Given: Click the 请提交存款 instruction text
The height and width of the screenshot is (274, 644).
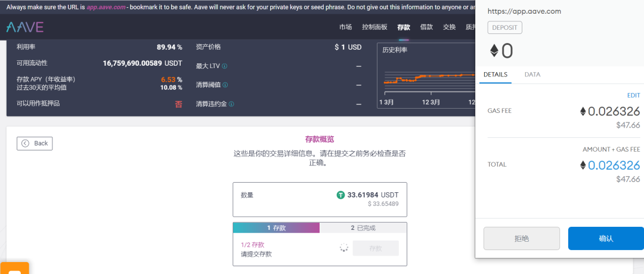Looking at the screenshot, I should [256, 254].
